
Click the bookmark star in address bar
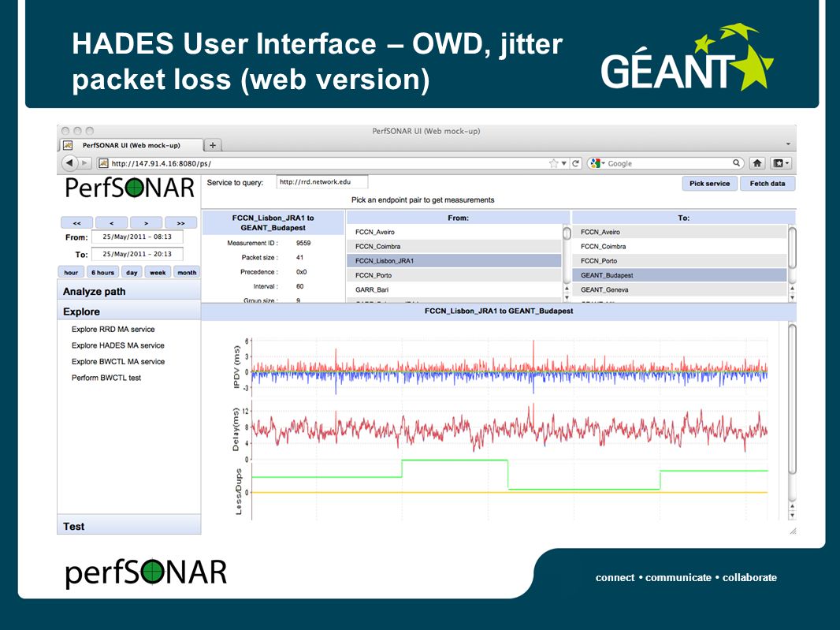[x=553, y=163]
